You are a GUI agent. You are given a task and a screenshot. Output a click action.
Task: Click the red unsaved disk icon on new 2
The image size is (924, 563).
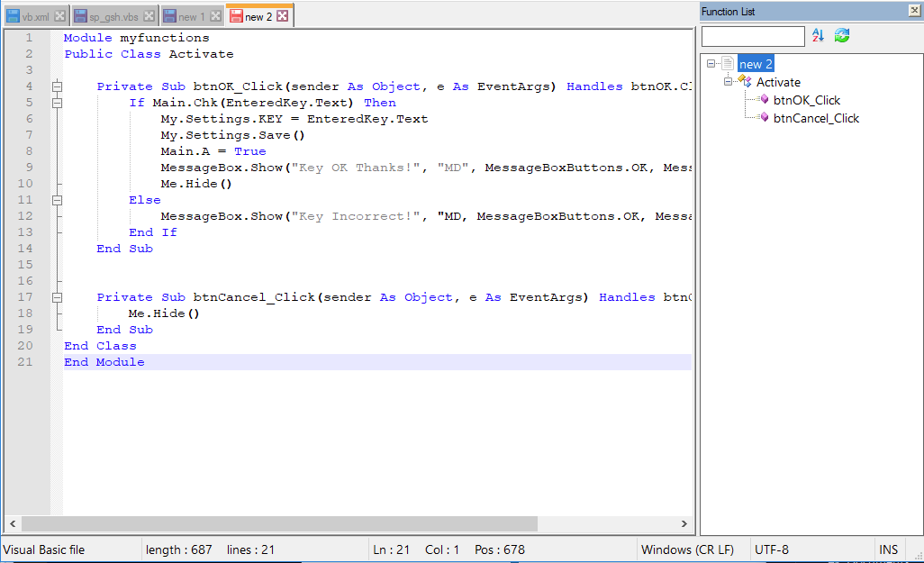(x=236, y=16)
